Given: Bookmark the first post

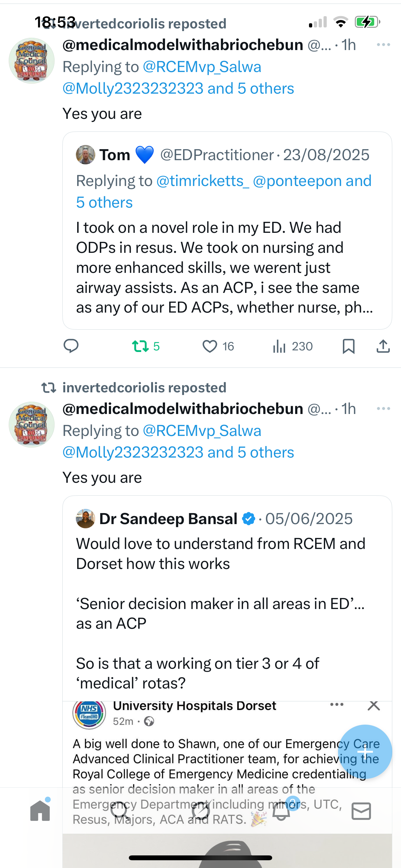Looking at the screenshot, I should pyautogui.click(x=348, y=346).
